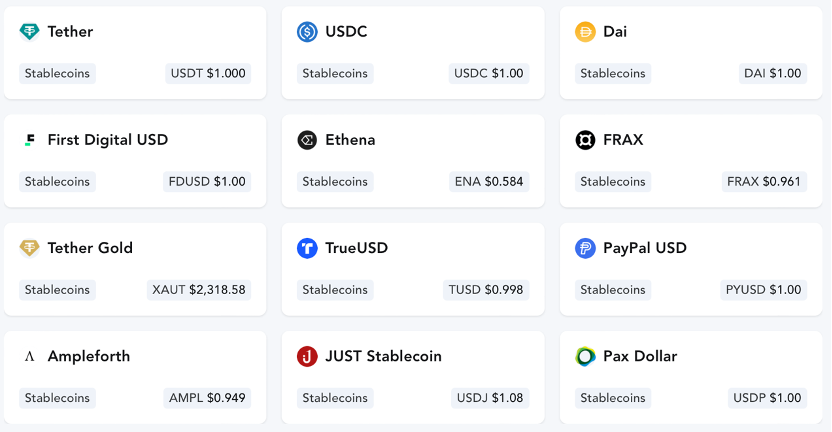
Task: Select the USDP $1.00 price badge
Action: [x=767, y=398]
